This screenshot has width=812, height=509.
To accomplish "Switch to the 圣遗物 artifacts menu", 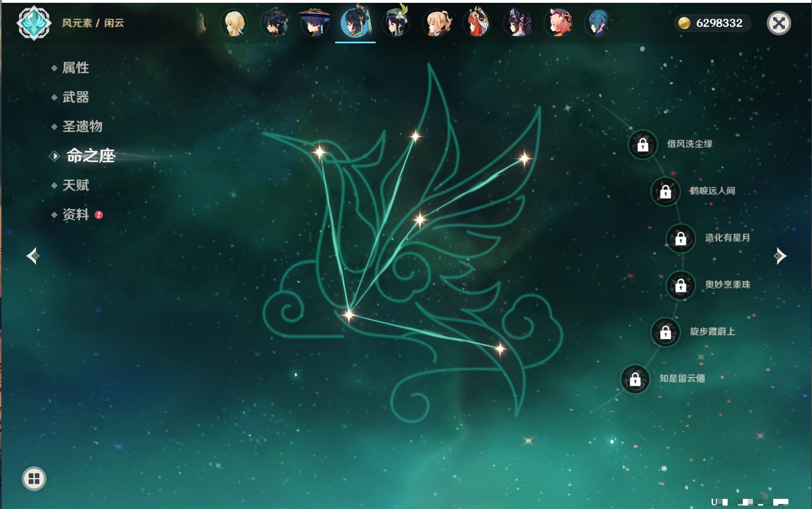I will [x=82, y=127].
